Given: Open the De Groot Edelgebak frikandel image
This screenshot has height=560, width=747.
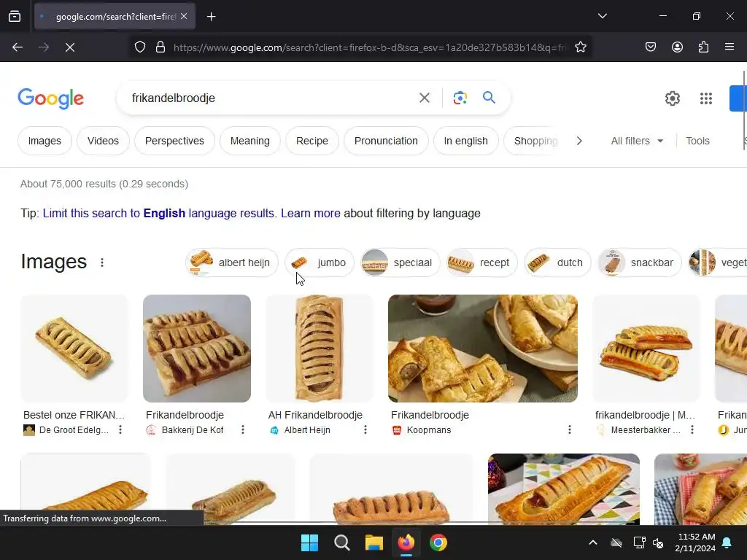Looking at the screenshot, I should point(74,349).
